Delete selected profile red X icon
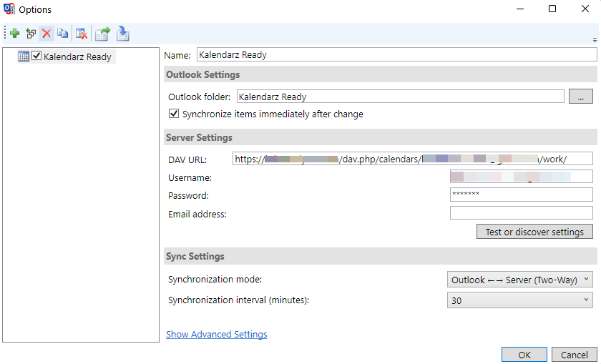601x364 pixels. [x=47, y=34]
